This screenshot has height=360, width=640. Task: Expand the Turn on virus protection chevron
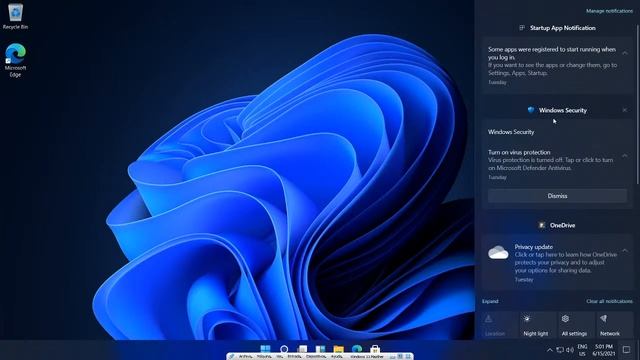pos(624,156)
